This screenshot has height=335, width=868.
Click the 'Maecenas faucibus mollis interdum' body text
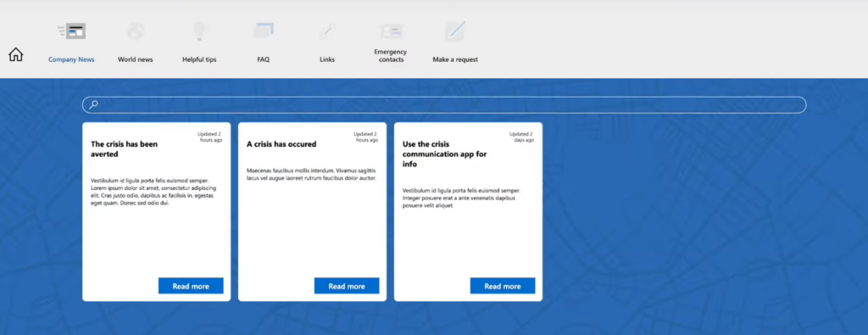click(x=311, y=175)
